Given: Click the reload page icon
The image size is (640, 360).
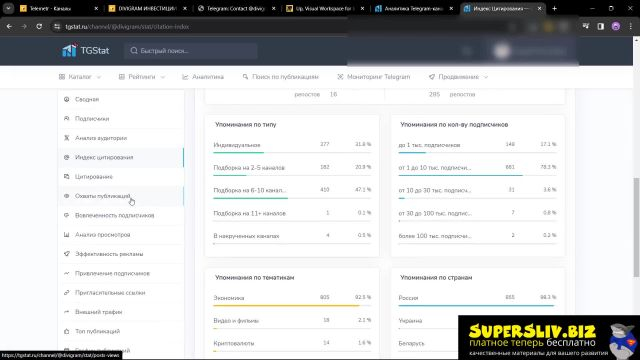Looking at the screenshot, I should pyautogui.click(x=39, y=27).
